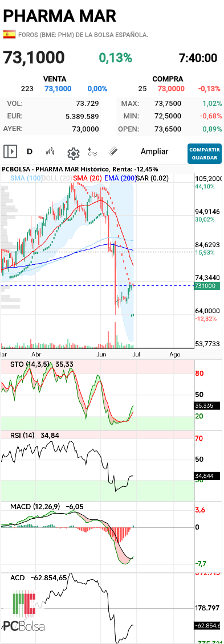Click the Spanish flag icon
224x644 pixels.
pos(10,35)
